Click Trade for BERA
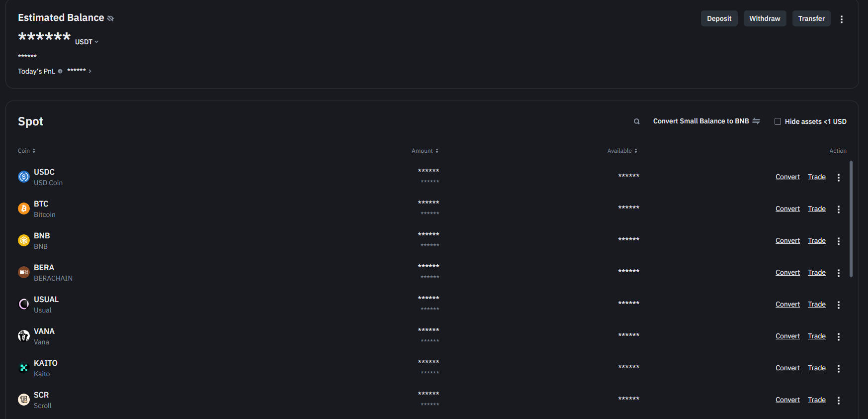The image size is (868, 419). (x=817, y=272)
